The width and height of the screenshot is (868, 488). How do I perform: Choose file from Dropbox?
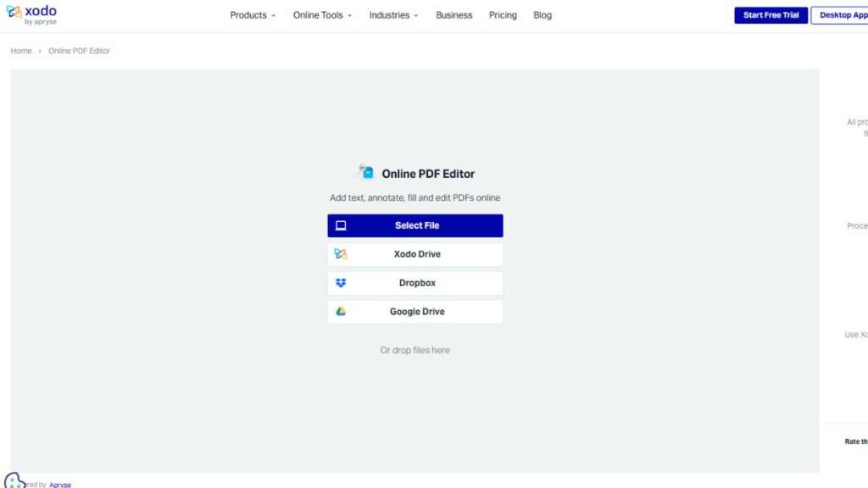pyautogui.click(x=415, y=283)
